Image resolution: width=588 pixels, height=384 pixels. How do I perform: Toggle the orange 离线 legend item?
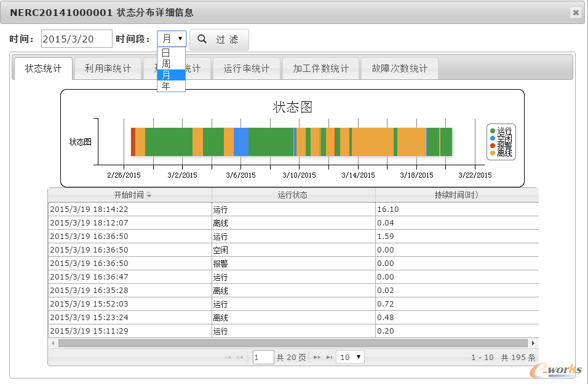pyautogui.click(x=501, y=153)
